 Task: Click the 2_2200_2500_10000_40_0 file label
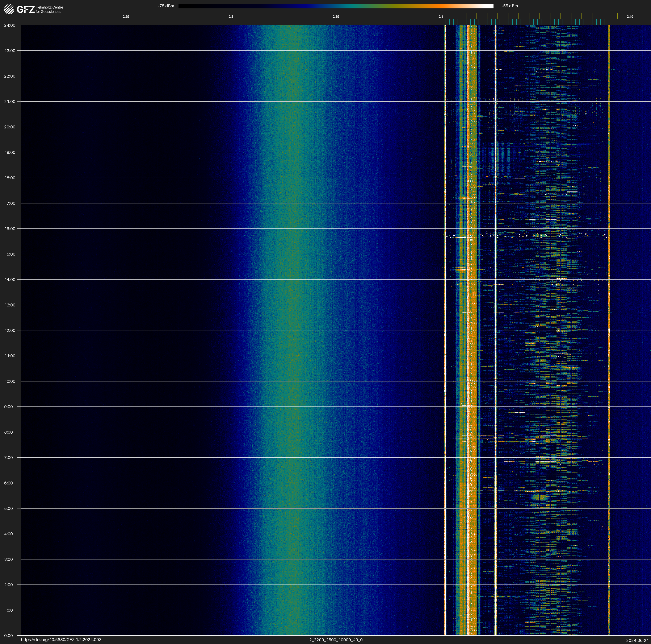tap(336, 640)
